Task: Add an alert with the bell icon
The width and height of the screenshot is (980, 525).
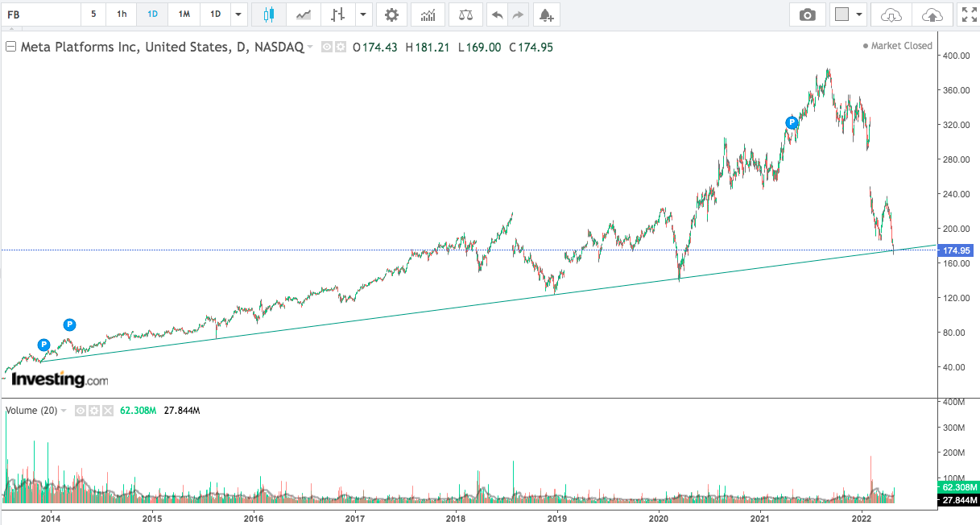Action: [546, 14]
